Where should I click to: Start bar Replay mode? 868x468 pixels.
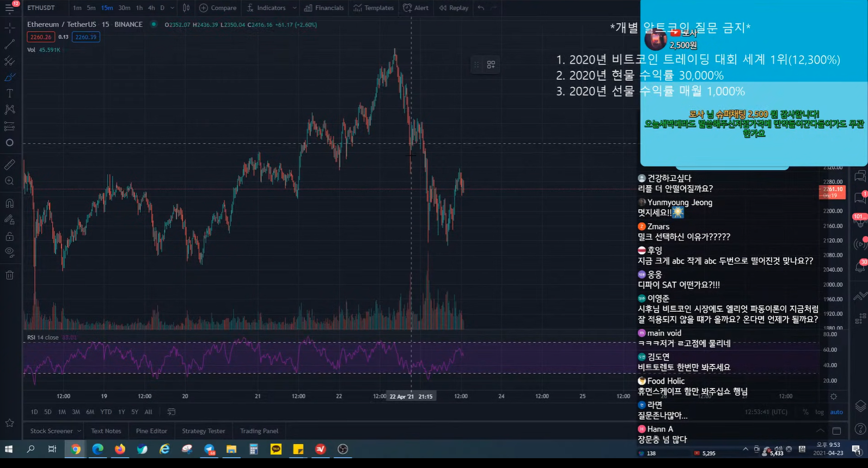454,8
